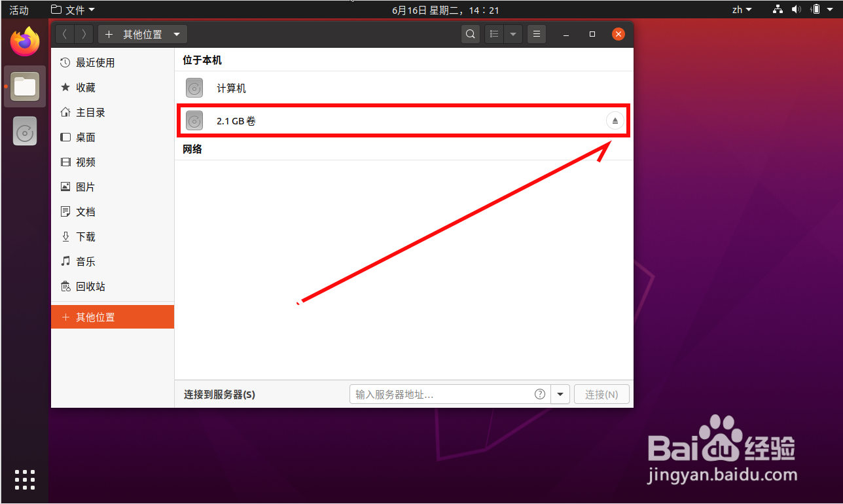Open the 活动 activities overview

point(19,10)
